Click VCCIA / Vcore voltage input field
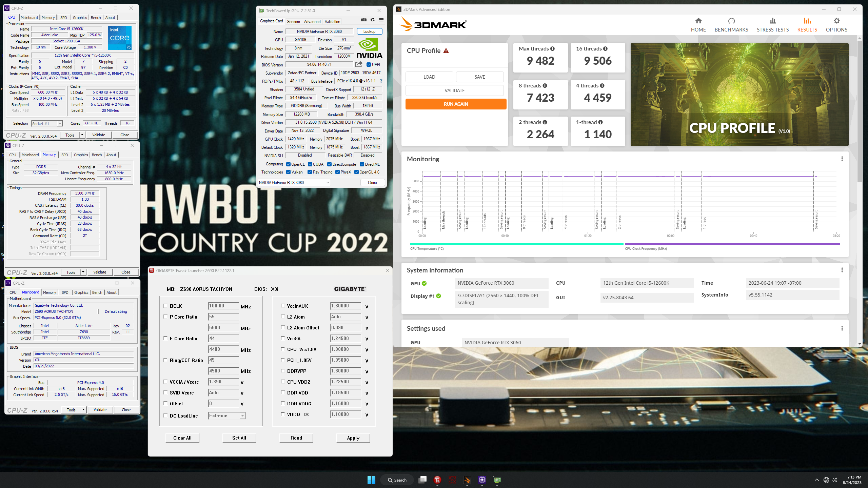 coord(223,382)
